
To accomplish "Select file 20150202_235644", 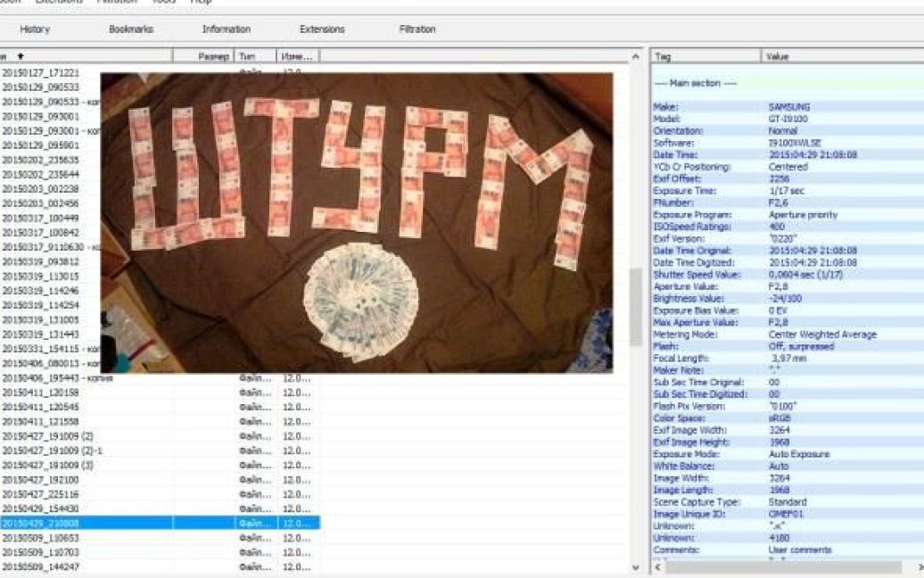I will click(40, 175).
